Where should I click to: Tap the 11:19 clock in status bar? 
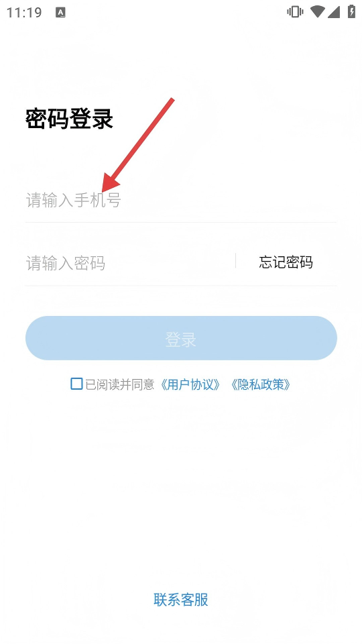coord(24,12)
